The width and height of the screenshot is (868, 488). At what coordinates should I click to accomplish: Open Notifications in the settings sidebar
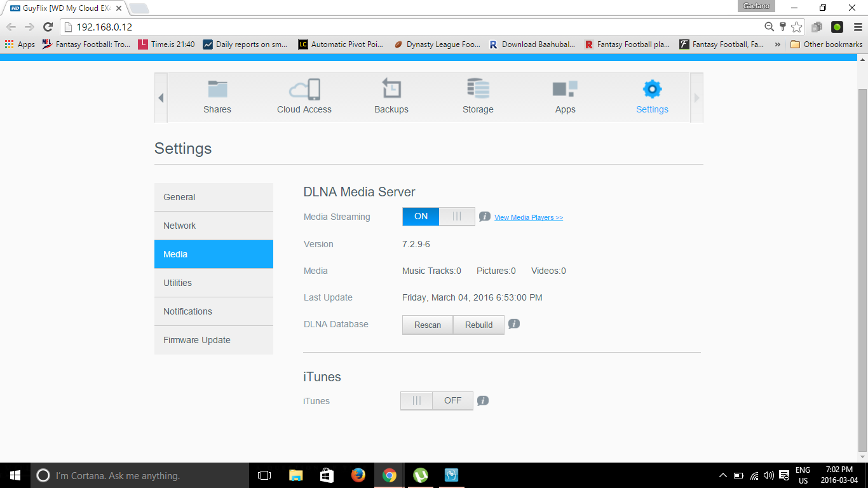tap(214, 311)
